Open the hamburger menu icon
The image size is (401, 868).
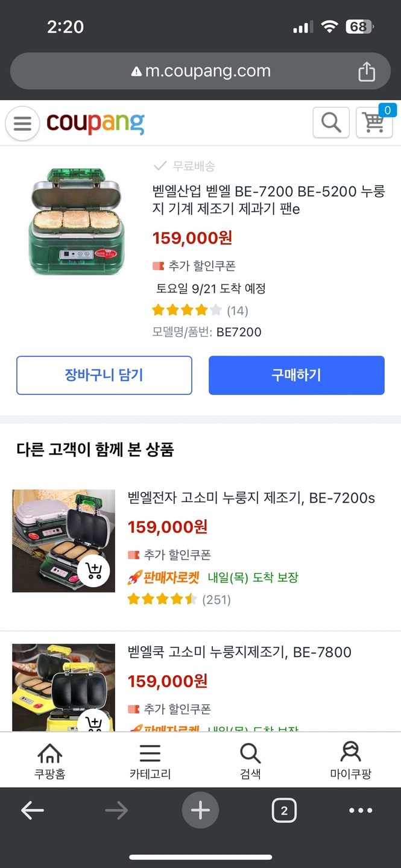pos(22,124)
